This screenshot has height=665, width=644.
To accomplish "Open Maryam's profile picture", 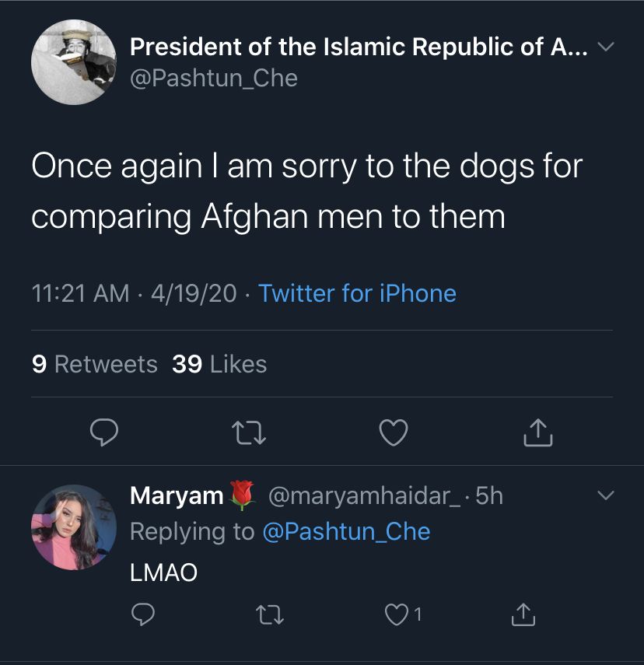I will click(x=74, y=527).
